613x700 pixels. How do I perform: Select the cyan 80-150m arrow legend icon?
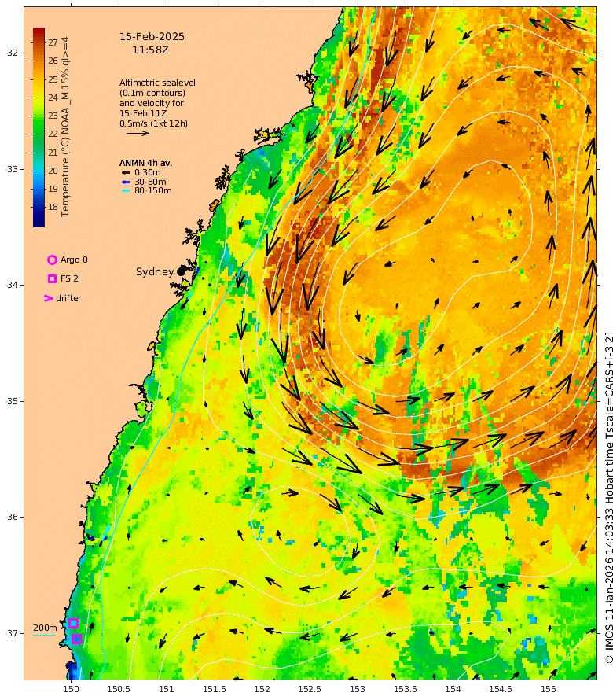click(x=127, y=191)
